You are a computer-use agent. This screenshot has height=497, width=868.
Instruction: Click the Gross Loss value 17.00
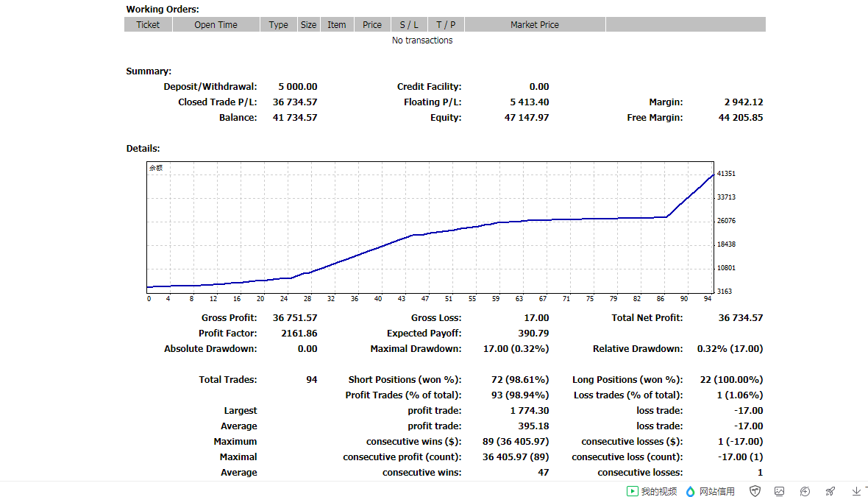tap(536, 318)
